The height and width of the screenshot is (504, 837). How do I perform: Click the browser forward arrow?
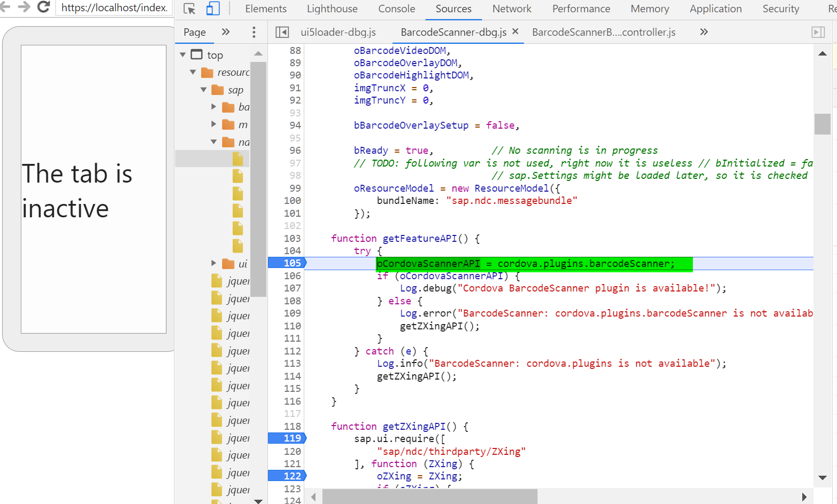pos(23,7)
